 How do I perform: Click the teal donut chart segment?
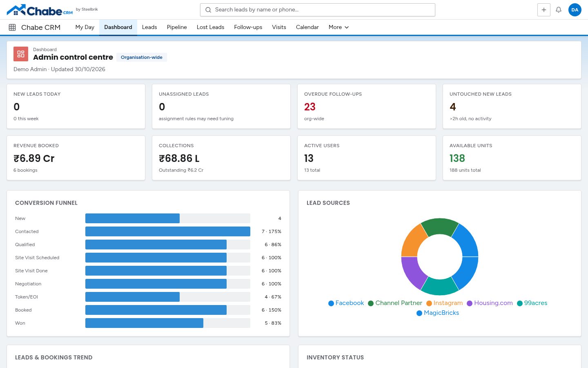pos(440,287)
